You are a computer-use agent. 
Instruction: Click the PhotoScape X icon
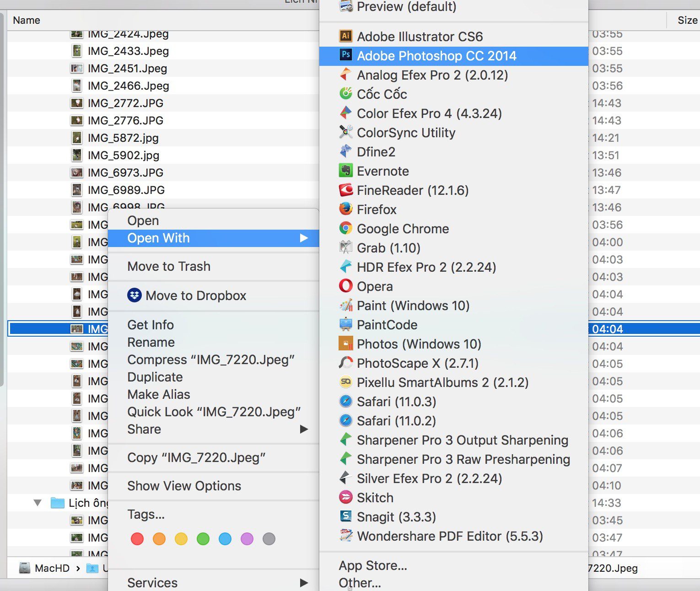[345, 362]
